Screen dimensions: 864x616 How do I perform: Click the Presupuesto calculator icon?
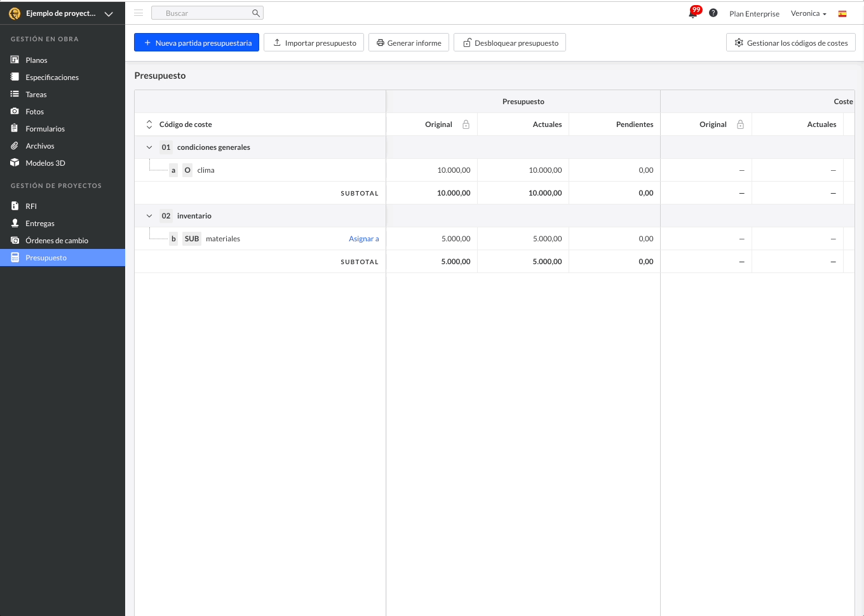(x=15, y=257)
